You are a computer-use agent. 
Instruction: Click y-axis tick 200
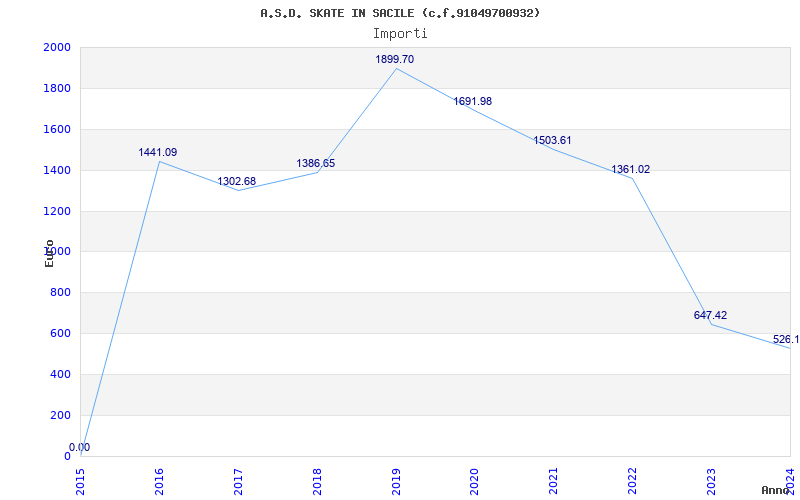click(60, 415)
